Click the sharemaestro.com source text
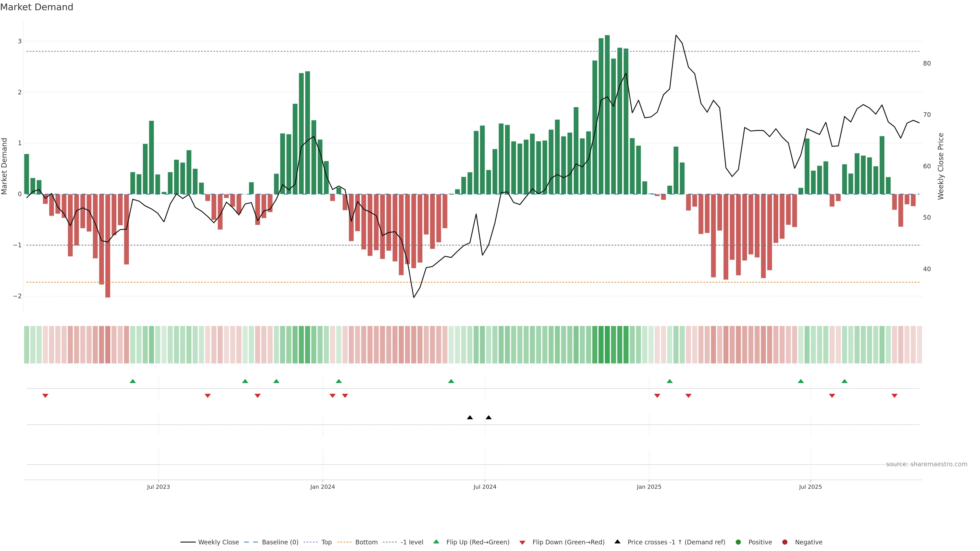This screenshot has height=551, width=980. click(x=926, y=464)
